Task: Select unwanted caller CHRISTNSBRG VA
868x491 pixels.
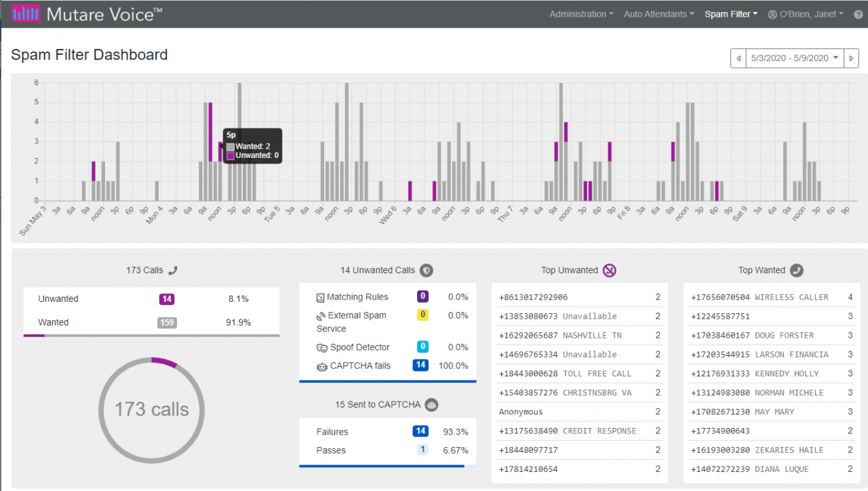Action: [x=580, y=393]
